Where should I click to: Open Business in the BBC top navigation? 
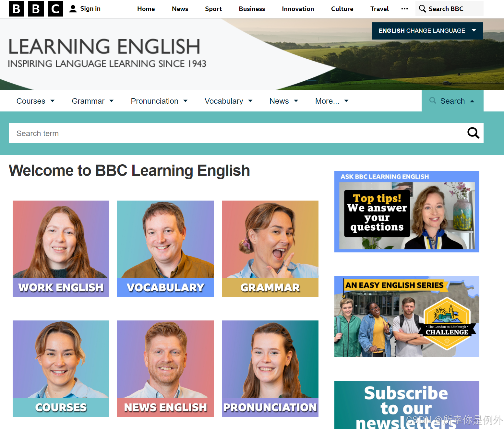[x=252, y=9]
